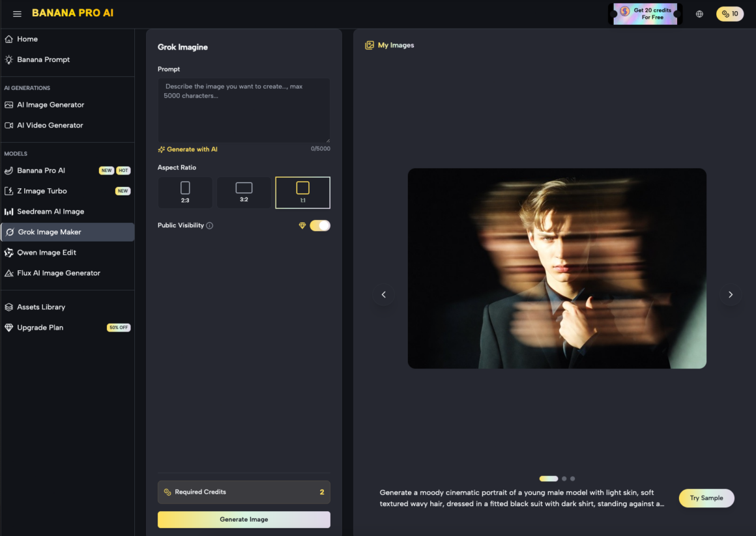Click inside the Prompt text area
The width and height of the screenshot is (756, 536).
244,111
